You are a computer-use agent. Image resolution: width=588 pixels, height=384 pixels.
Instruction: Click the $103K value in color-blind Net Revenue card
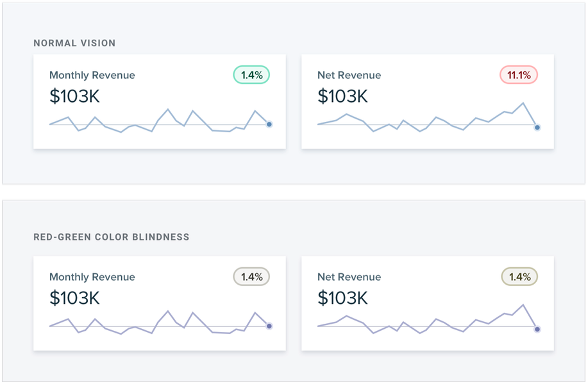point(342,298)
